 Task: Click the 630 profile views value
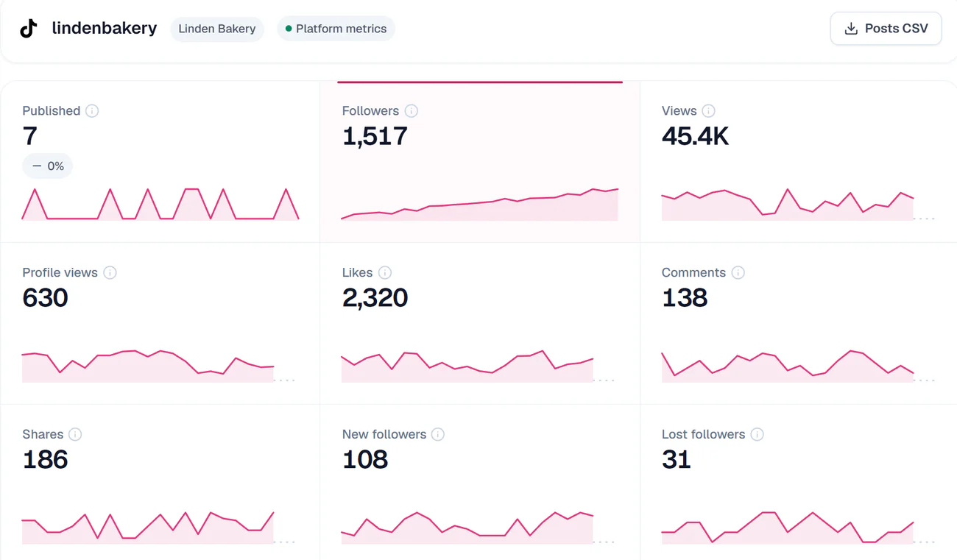[45, 298]
